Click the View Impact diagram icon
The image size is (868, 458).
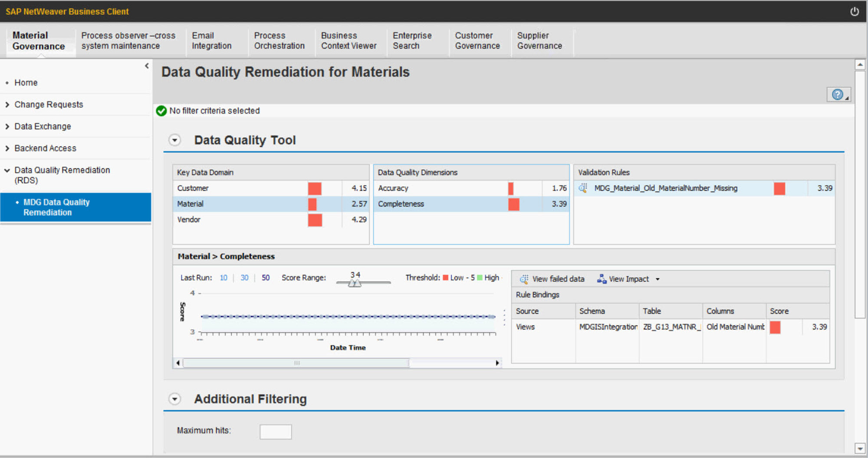602,279
